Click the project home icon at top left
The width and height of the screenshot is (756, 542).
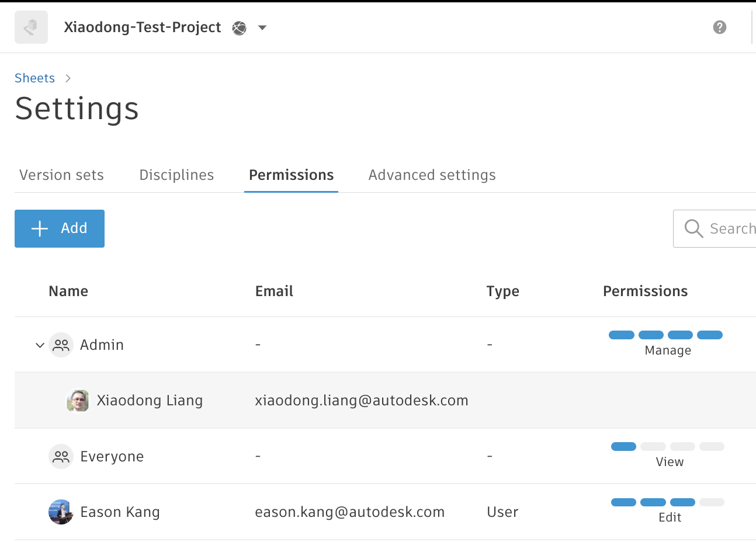[x=31, y=27]
